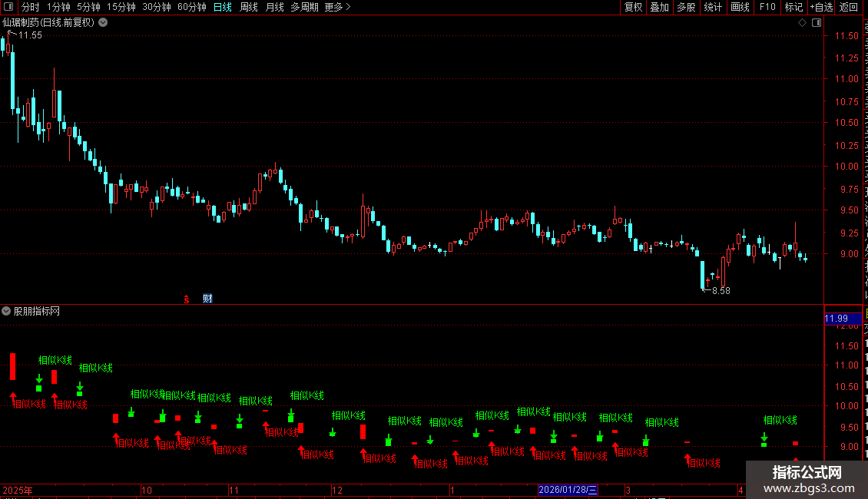This screenshot has width=868, height=499.
Task: Click the 财 financial marker icon
Action: 207,299
